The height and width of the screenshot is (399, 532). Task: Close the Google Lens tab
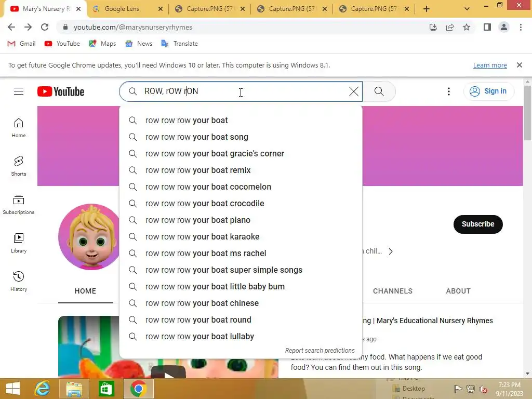161,9
